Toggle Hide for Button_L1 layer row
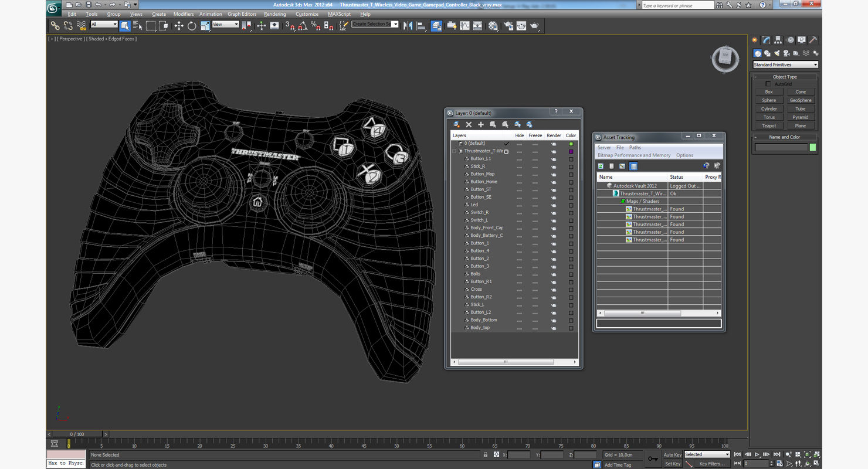Screen dimensions: 868x469 (519, 159)
